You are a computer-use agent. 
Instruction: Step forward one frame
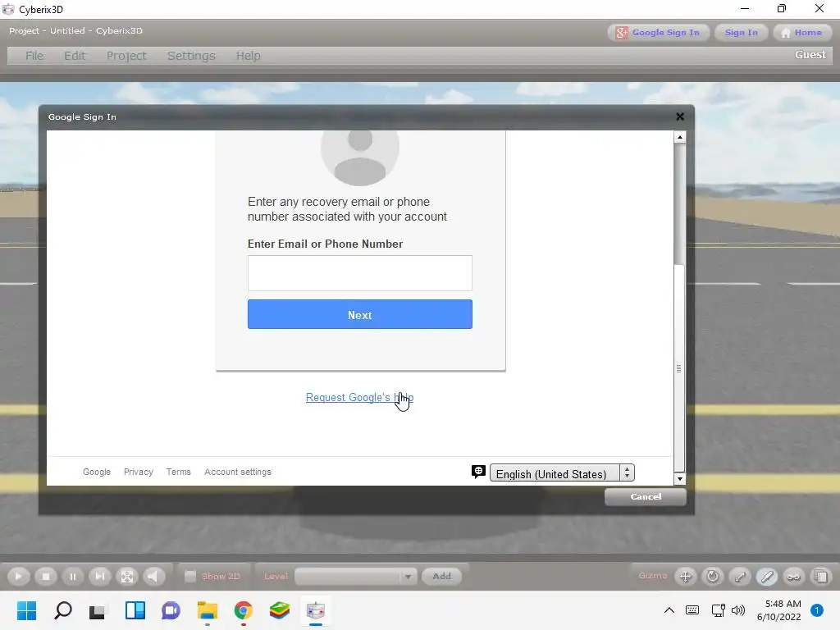pos(99,577)
